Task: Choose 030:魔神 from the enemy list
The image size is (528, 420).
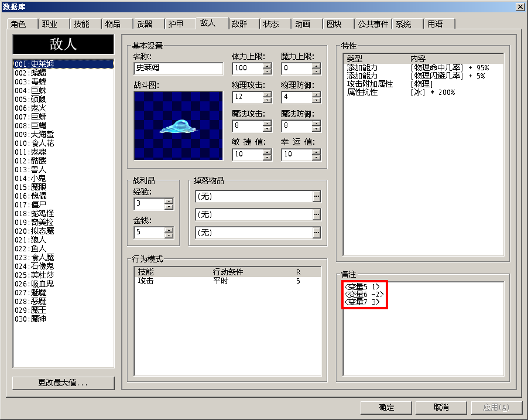Action: (x=63, y=319)
